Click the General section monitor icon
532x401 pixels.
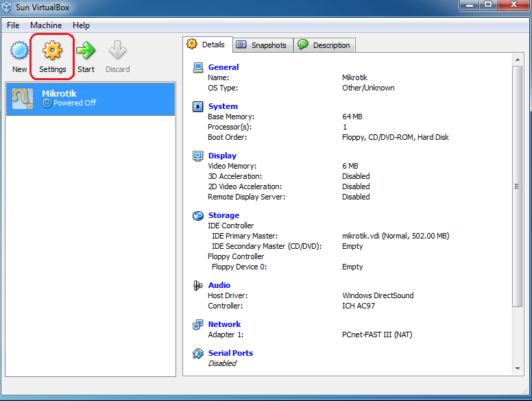tap(198, 67)
